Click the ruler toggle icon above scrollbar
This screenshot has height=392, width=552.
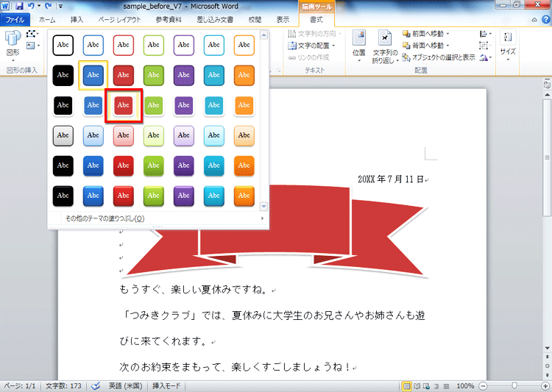click(547, 85)
